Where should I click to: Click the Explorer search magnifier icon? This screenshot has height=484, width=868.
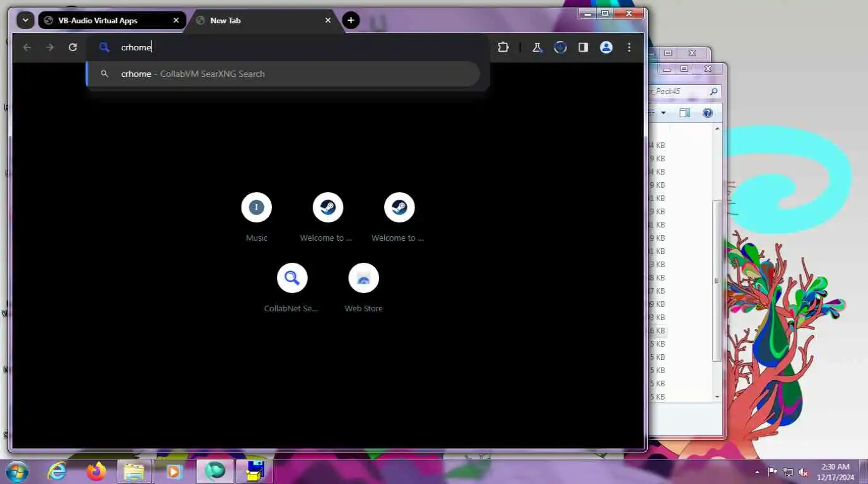point(713,91)
